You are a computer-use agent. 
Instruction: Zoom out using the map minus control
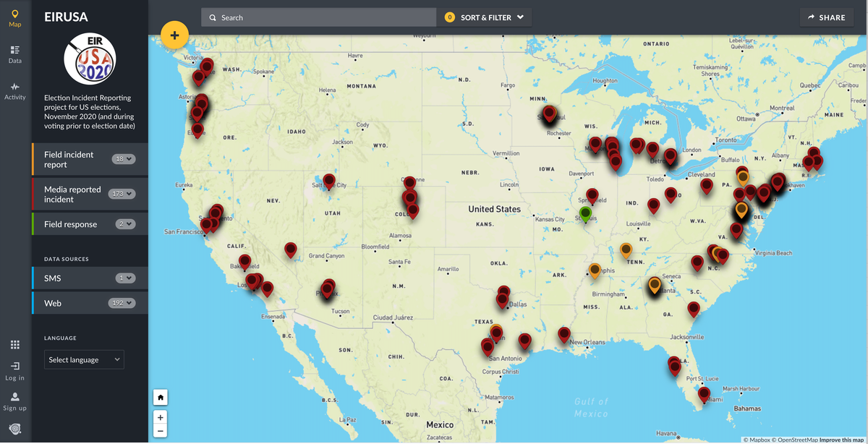pyautogui.click(x=160, y=430)
